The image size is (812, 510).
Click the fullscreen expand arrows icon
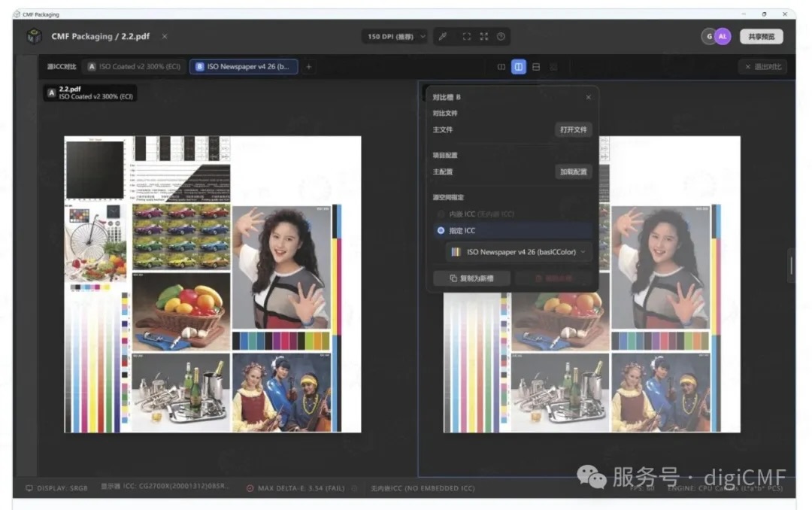pyautogui.click(x=483, y=36)
